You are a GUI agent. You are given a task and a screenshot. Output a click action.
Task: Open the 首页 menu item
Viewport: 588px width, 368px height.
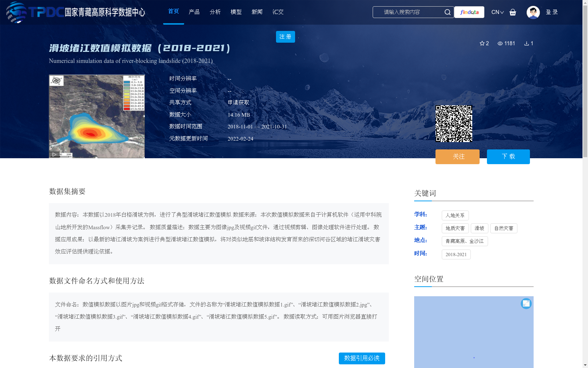173,11
